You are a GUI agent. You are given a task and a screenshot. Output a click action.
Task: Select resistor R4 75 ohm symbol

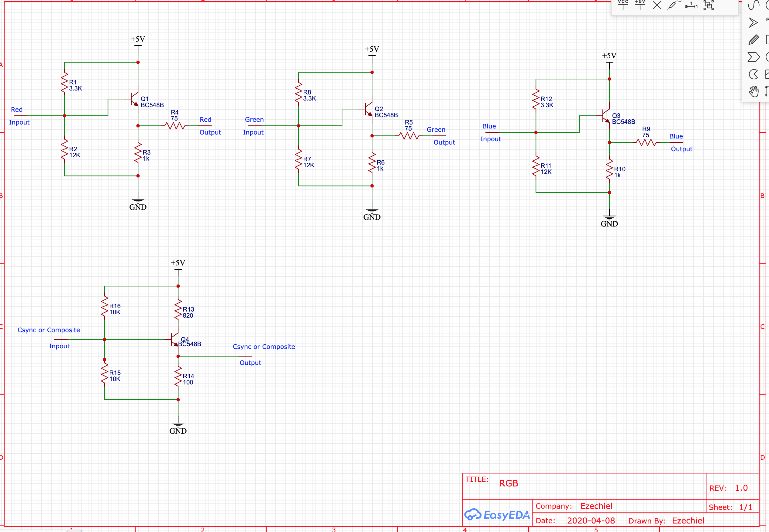pos(174,126)
